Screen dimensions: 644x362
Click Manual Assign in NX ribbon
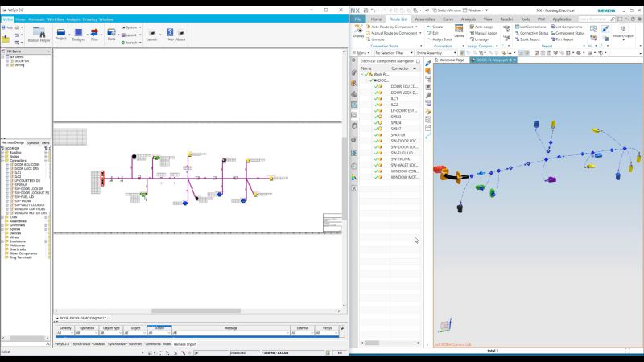tap(484, 33)
